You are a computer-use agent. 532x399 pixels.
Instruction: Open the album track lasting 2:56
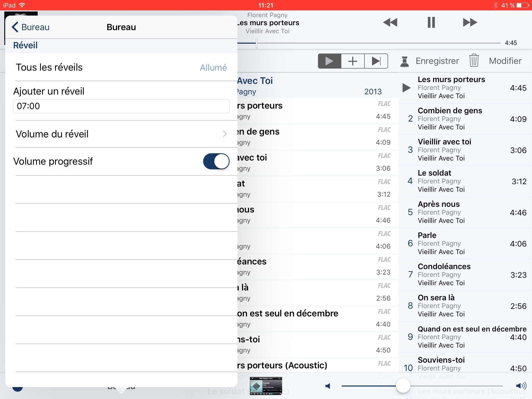tap(318, 293)
